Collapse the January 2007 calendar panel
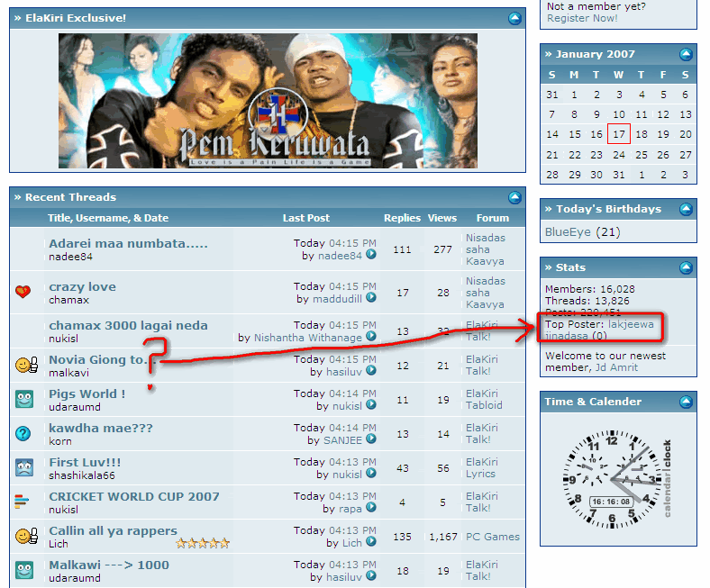710x588 pixels. [x=686, y=55]
